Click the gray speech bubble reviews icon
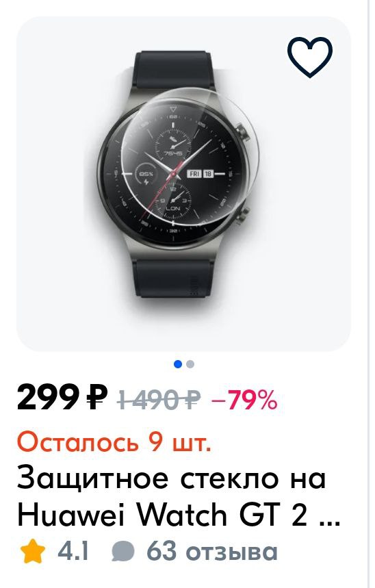 [122, 552]
